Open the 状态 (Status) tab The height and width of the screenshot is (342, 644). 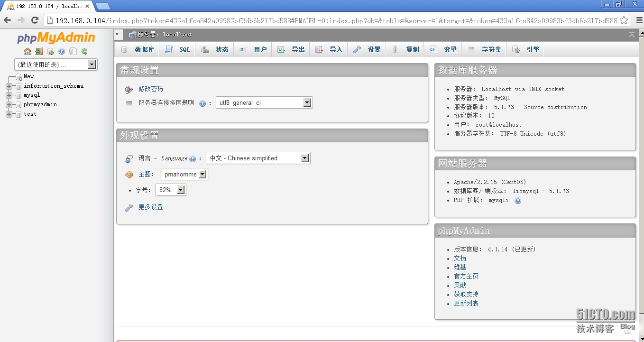pos(215,49)
